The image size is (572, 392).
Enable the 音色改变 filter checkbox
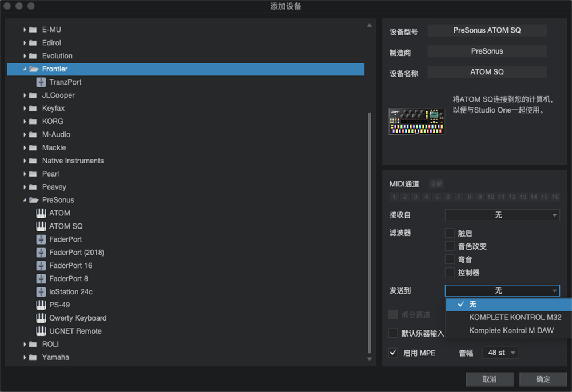coord(450,246)
